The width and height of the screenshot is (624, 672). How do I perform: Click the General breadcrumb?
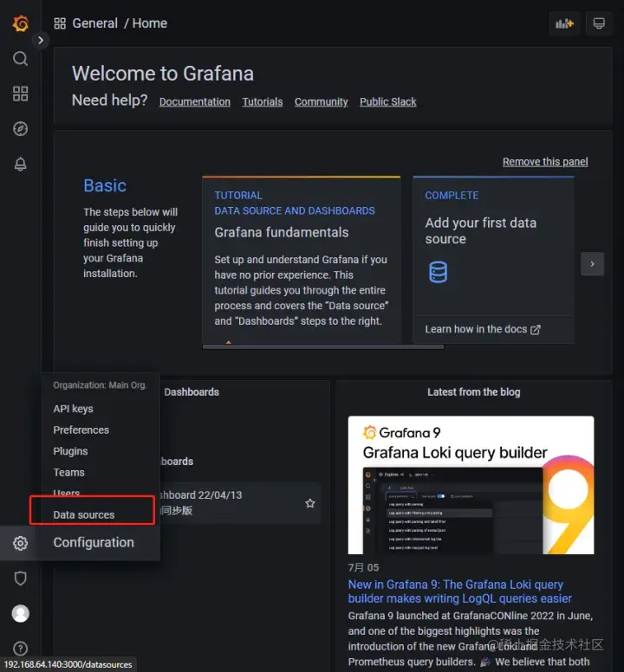(94, 23)
